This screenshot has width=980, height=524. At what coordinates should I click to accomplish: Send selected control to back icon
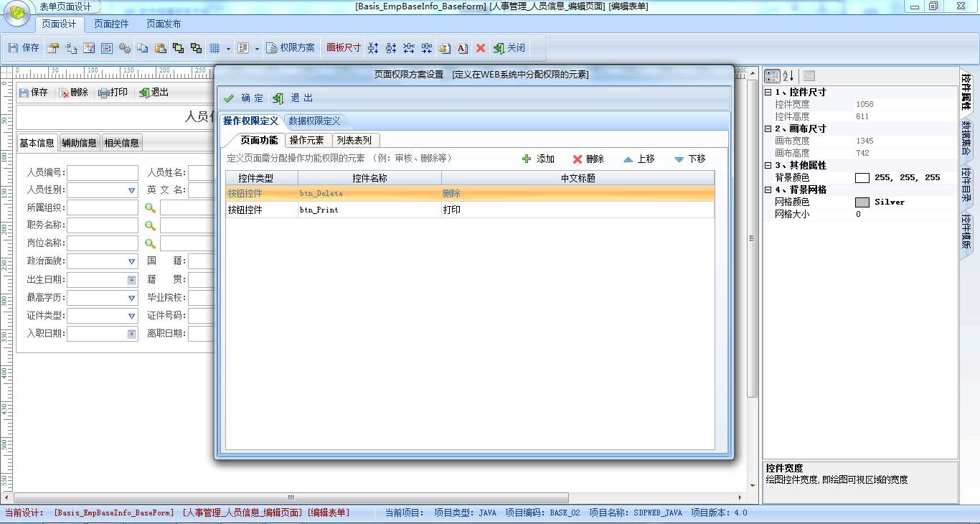pos(197,48)
